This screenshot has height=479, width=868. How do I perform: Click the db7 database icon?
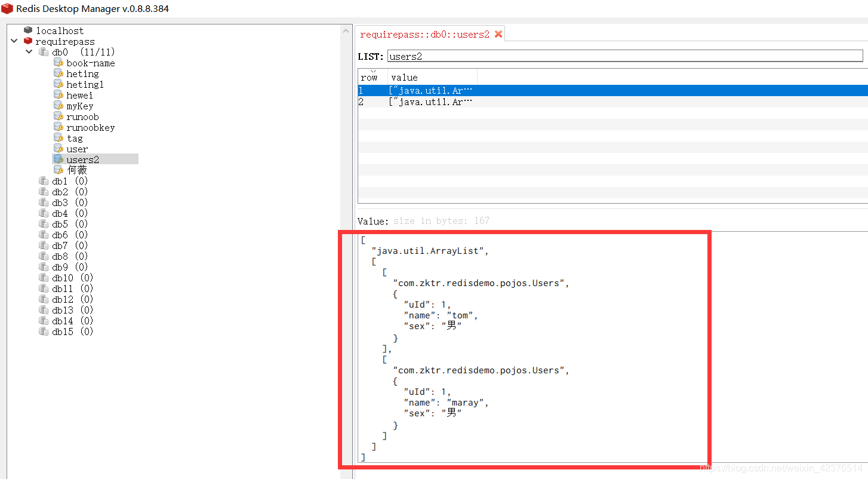click(x=43, y=245)
